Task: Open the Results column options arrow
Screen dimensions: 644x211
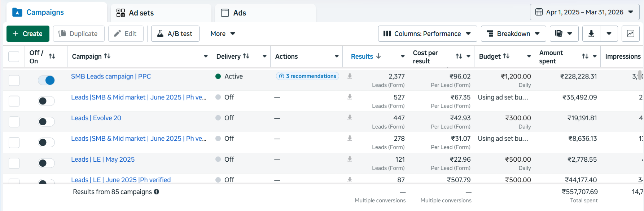Action: (x=403, y=56)
